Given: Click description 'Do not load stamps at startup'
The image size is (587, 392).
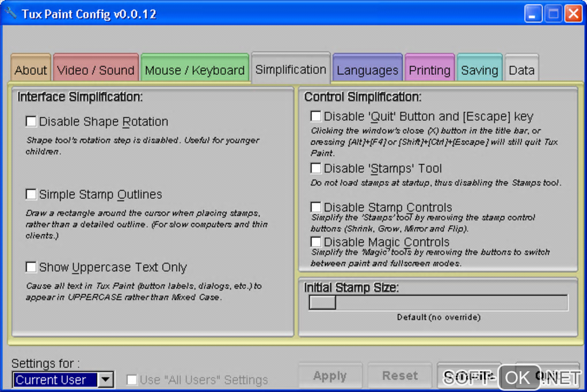Looking at the screenshot, I should click(x=436, y=183).
